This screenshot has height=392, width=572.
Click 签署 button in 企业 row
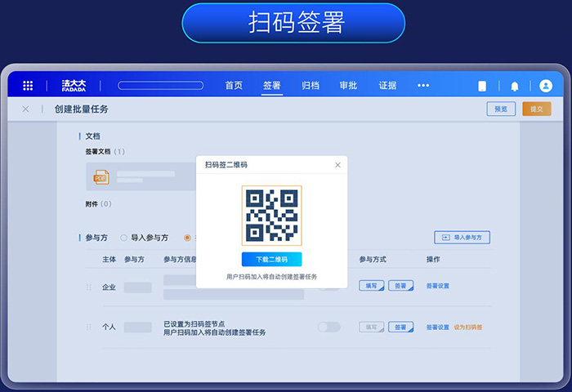[x=400, y=286]
